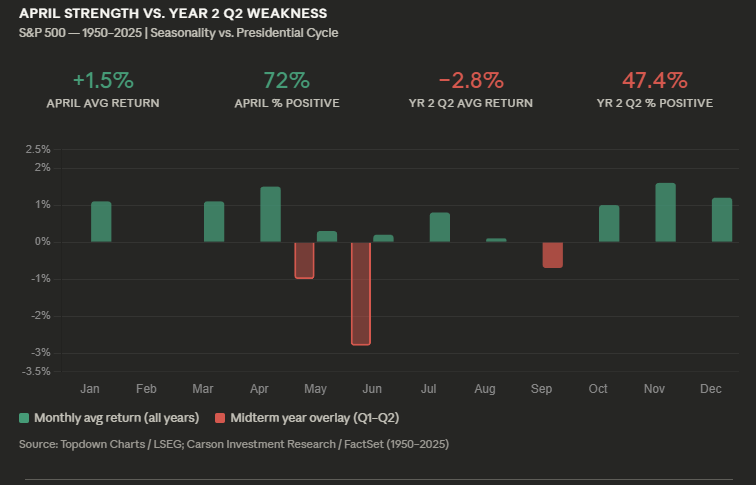
Task: Select the large red June bar
Action: pos(361,293)
